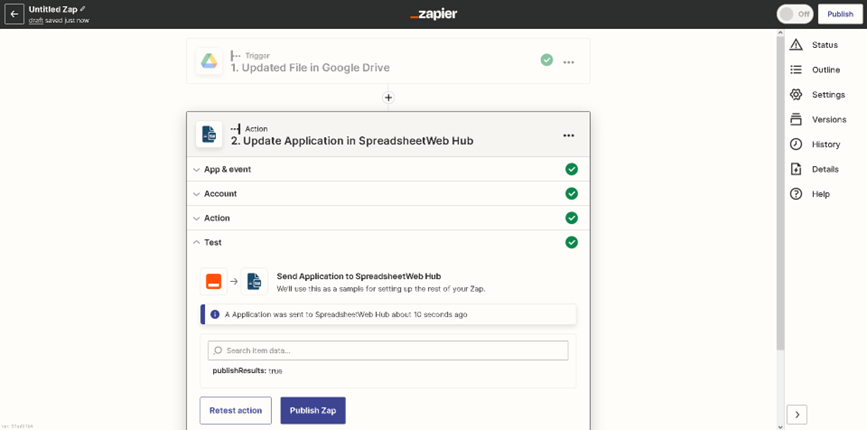Screen dimensions: 867x430
Task: Collapse the Test section
Action: pos(212,242)
